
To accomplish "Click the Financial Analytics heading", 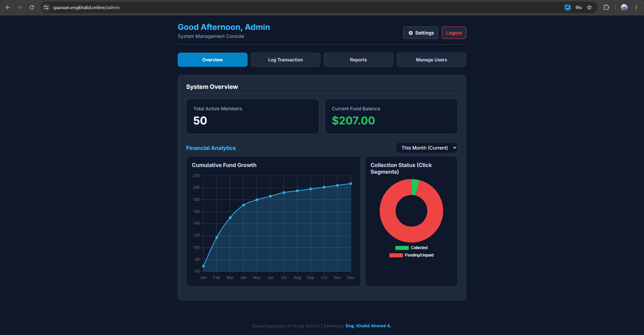I will (211, 148).
